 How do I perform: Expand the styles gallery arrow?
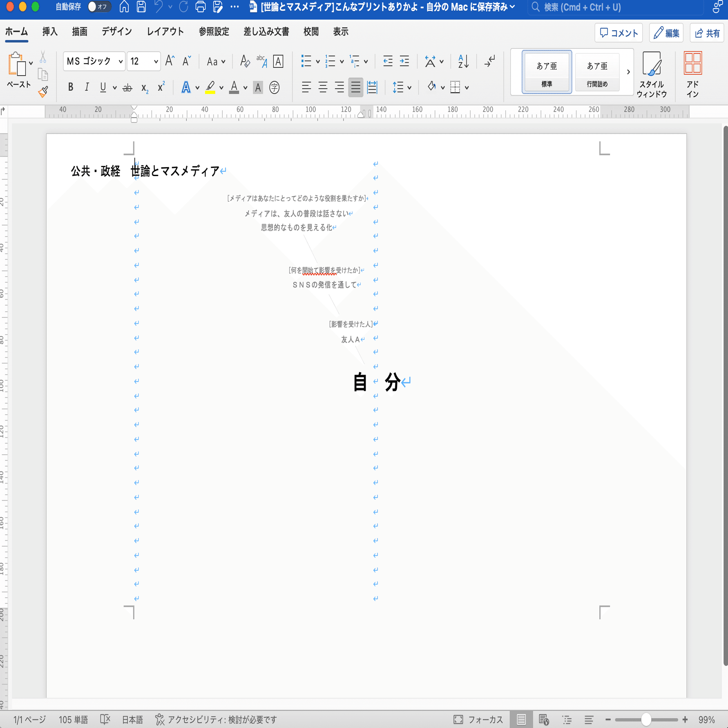(x=628, y=72)
